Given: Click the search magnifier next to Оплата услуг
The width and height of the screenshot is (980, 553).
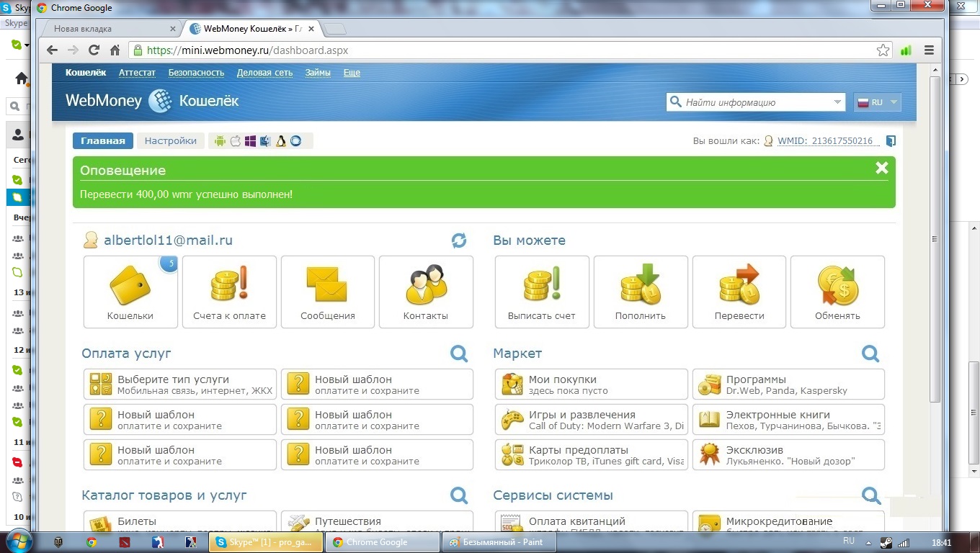Looking at the screenshot, I should point(459,354).
